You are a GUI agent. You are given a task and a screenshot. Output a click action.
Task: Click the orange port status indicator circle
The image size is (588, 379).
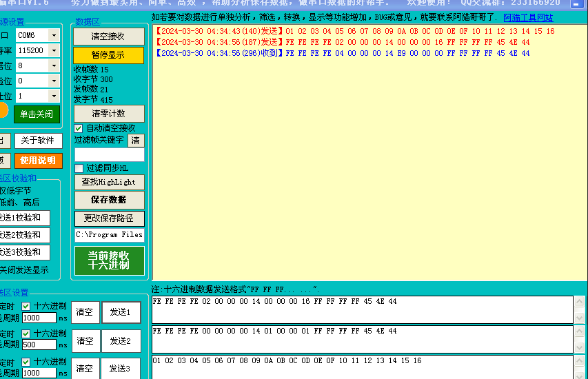[3, 111]
